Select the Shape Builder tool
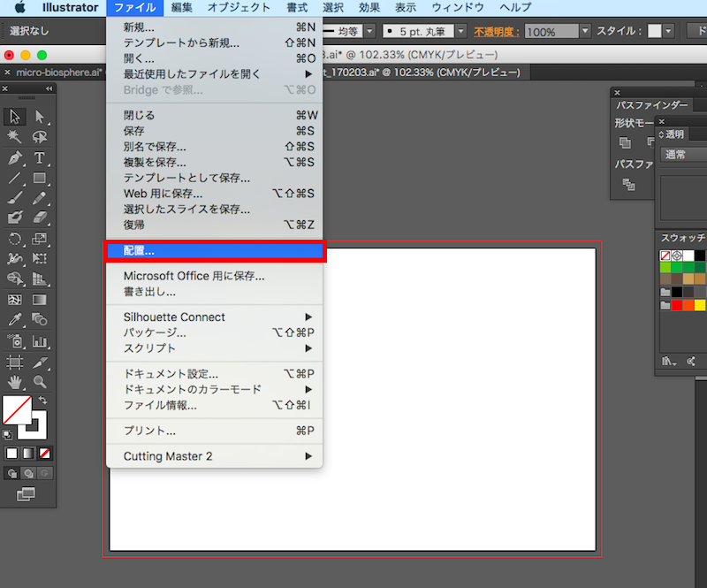Image resolution: width=707 pixels, height=588 pixels. pos(15,279)
